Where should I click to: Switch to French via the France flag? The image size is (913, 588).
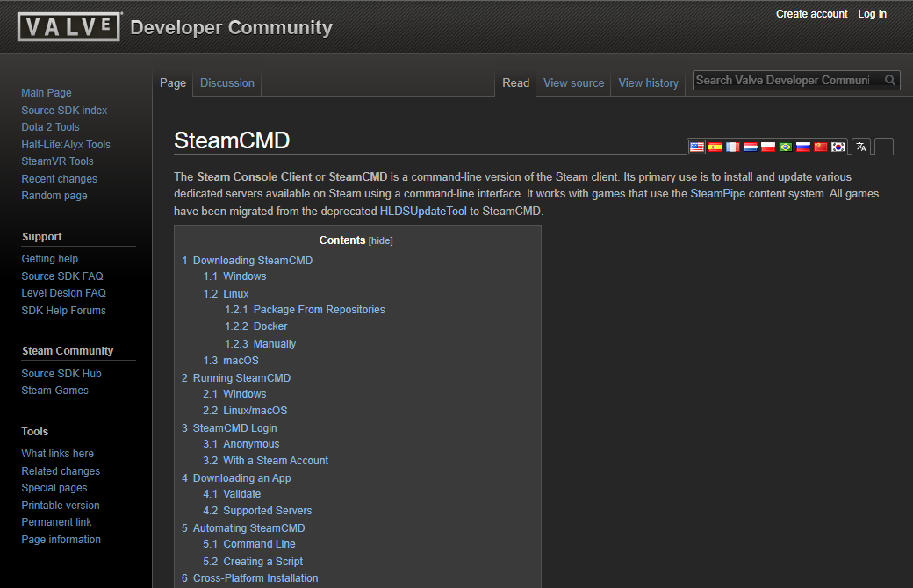(732, 147)
